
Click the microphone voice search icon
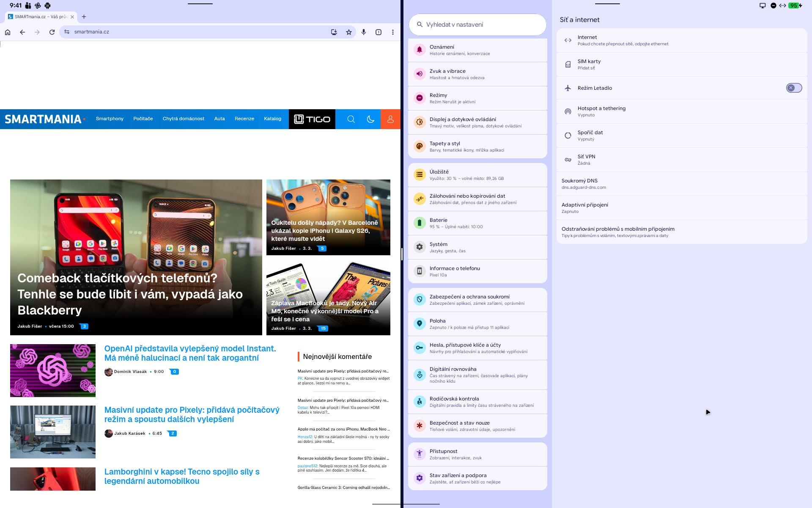[363, 32]
